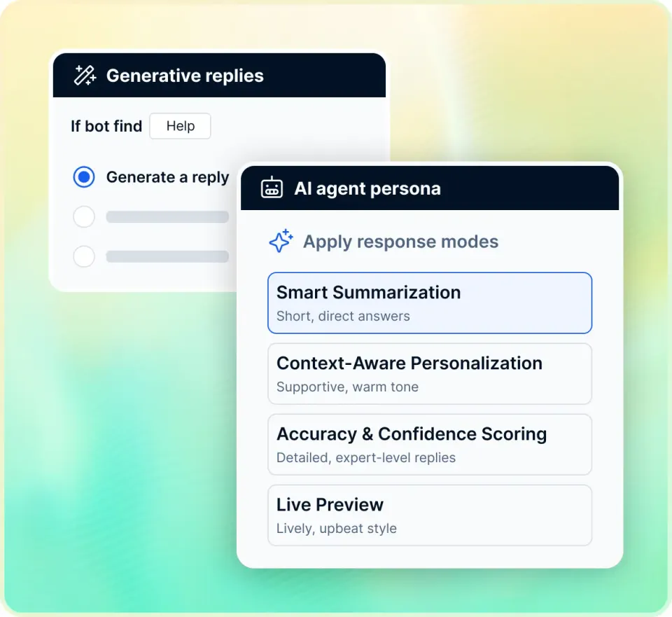Click the AI agent persona title text
The image size is (672, 617).
367,188
